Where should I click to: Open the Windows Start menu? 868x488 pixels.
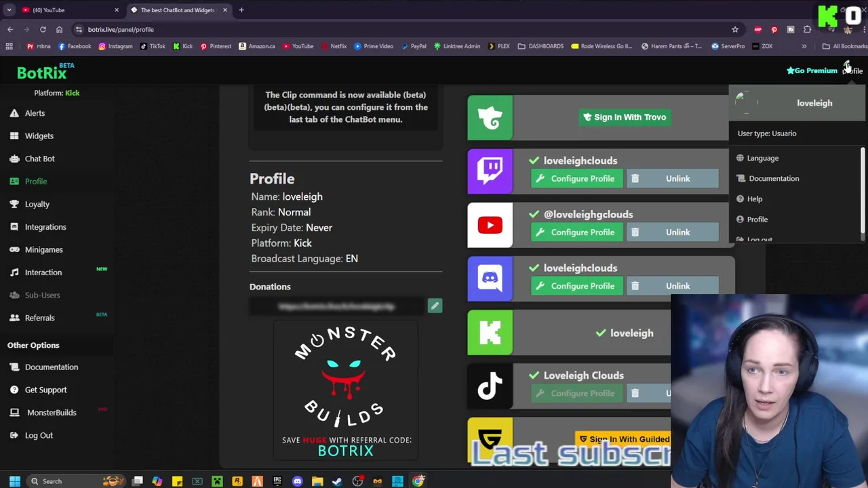tap(14, 481)
